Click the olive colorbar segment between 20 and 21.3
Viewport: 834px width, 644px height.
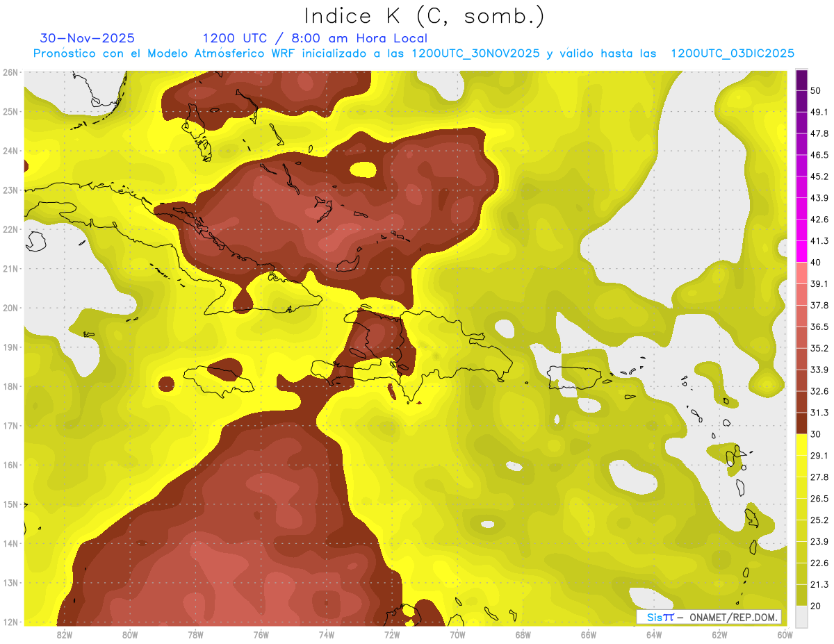[x=801, y=595]
